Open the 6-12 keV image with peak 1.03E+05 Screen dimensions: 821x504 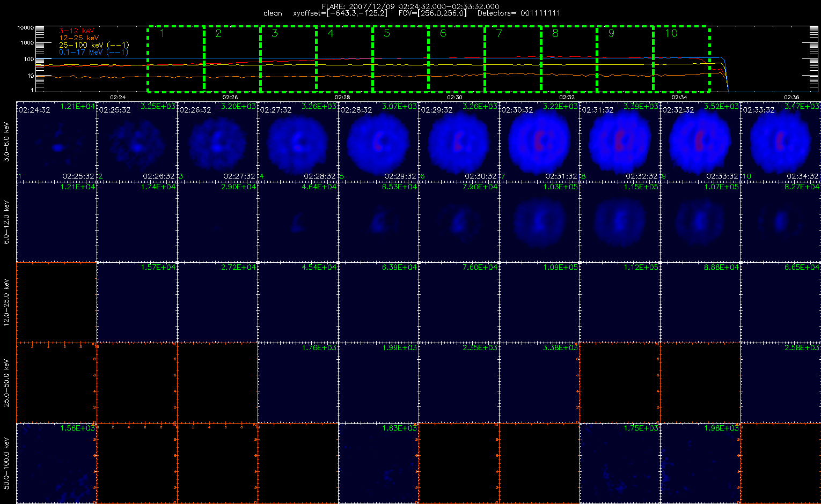540,222
